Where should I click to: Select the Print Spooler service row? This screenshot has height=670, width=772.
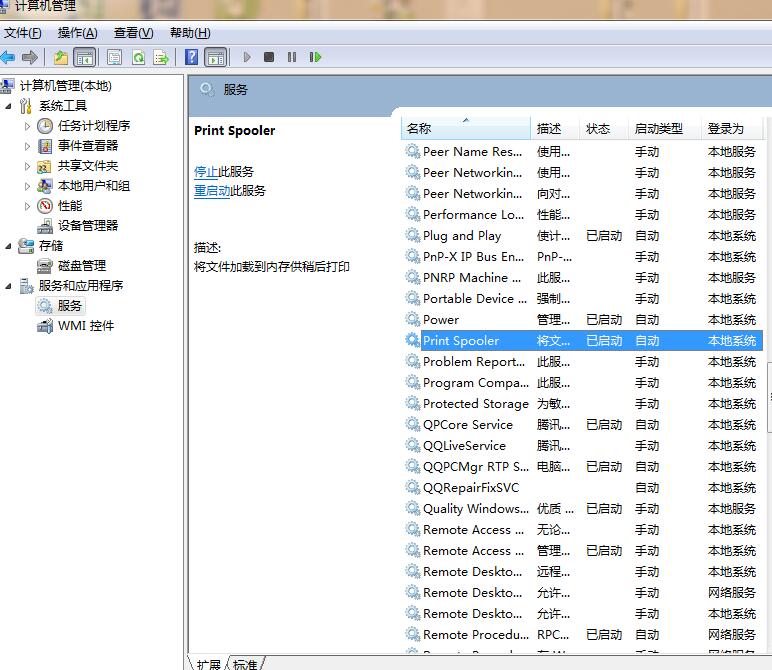[x=582, y=341]
